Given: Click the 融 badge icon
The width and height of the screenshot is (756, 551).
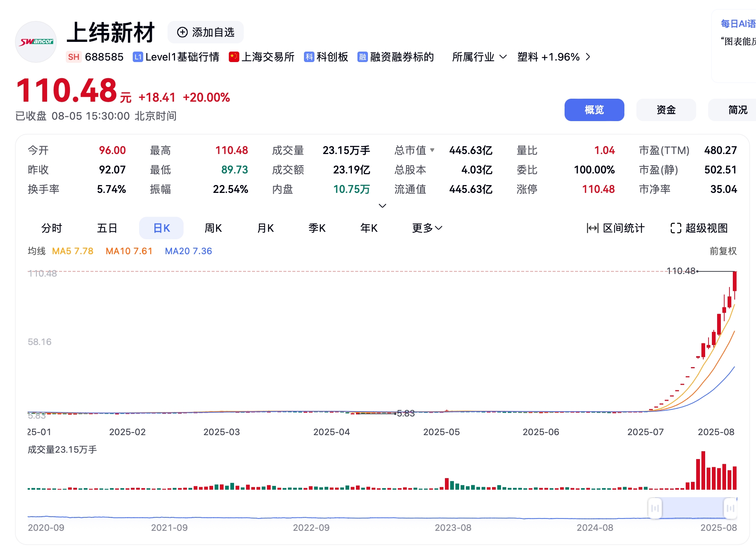Looking at the screenshot, I should [x=362, y=57].
